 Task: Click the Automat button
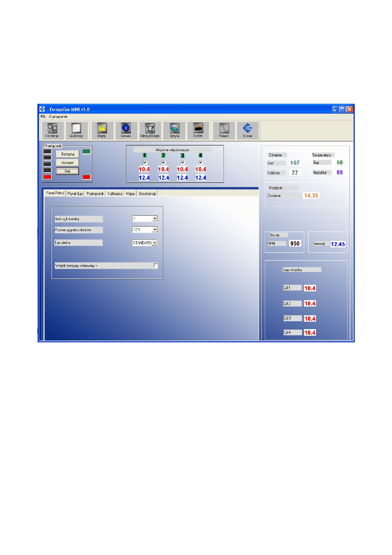point(67,163)
